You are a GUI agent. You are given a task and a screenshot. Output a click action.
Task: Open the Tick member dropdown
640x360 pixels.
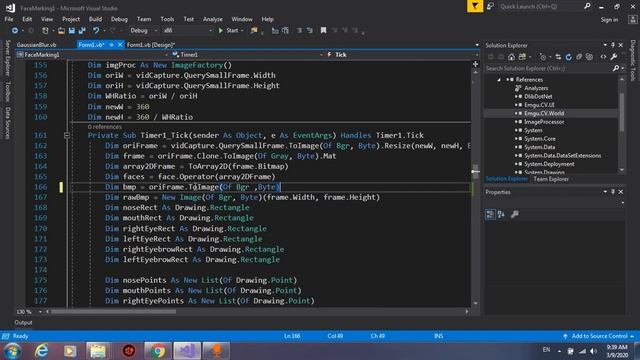(x=477, y=55)
